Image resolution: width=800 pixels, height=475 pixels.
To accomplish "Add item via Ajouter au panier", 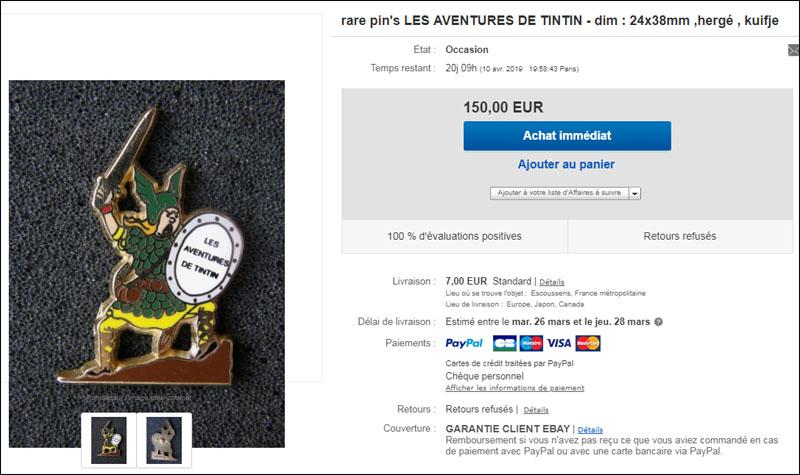I will (566, 164).
